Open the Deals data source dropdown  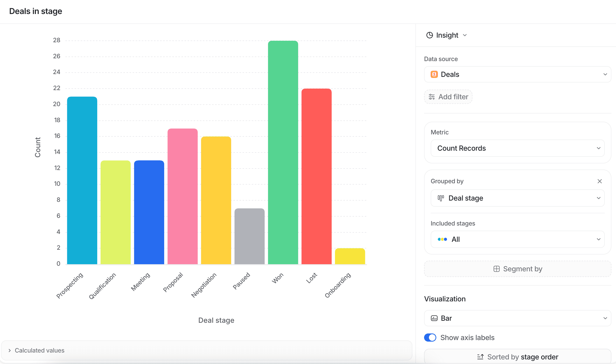[517, 74]
